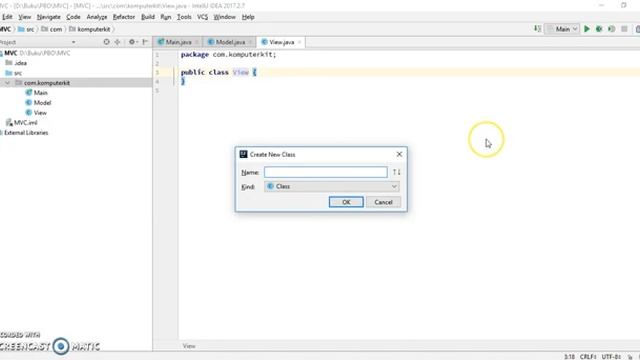The width and height of the screenshot is (640, 360).
Task: Open the Window menu
Action: coord(224,17)
